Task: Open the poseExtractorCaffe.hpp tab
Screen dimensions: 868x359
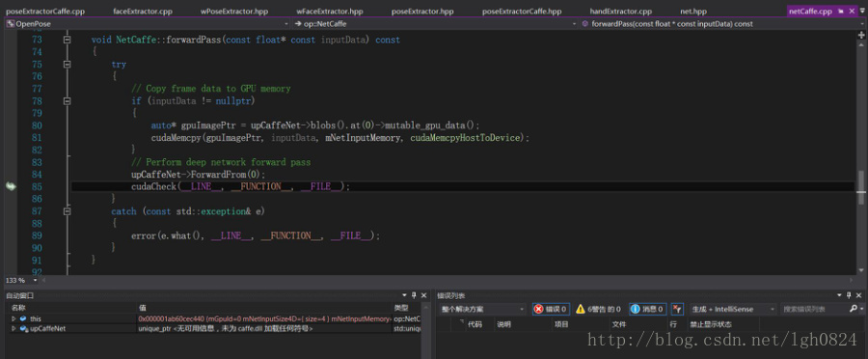Action: pos(522,11)
